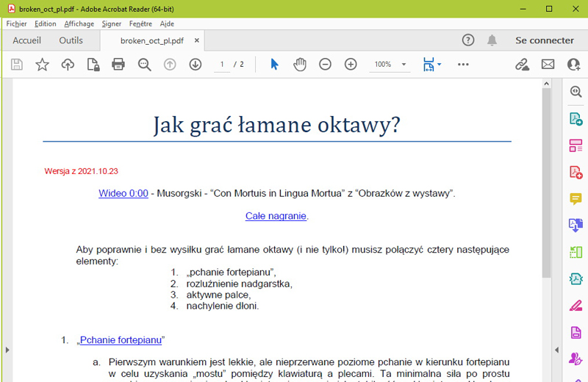Switch to the Outils tab
The image size is (588, 382).
coord(71,40)
